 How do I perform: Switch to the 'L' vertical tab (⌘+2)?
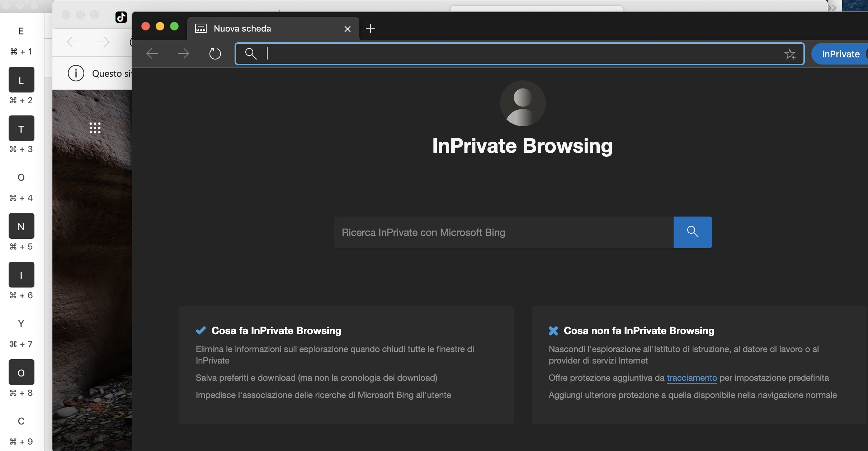click(x=21, y=80)
